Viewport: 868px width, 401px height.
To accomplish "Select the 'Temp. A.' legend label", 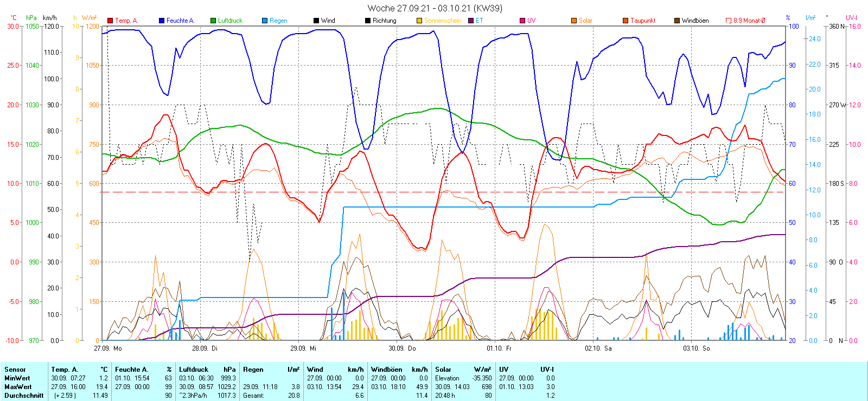I will (x=126, y=21).
